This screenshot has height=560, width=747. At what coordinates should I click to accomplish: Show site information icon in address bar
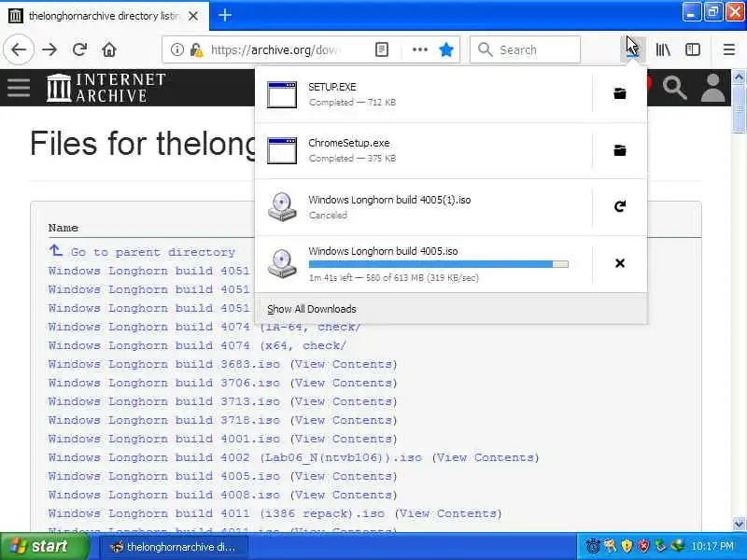click(176, 49)
